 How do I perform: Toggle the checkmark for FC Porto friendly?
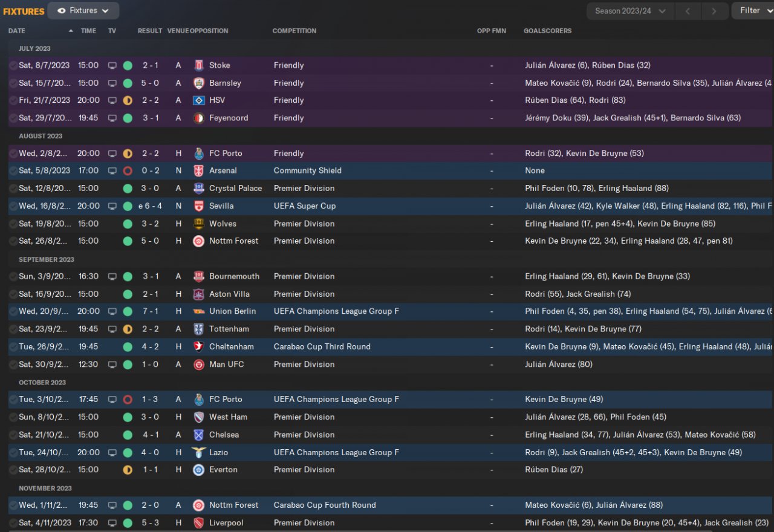[x=13, y=154]
